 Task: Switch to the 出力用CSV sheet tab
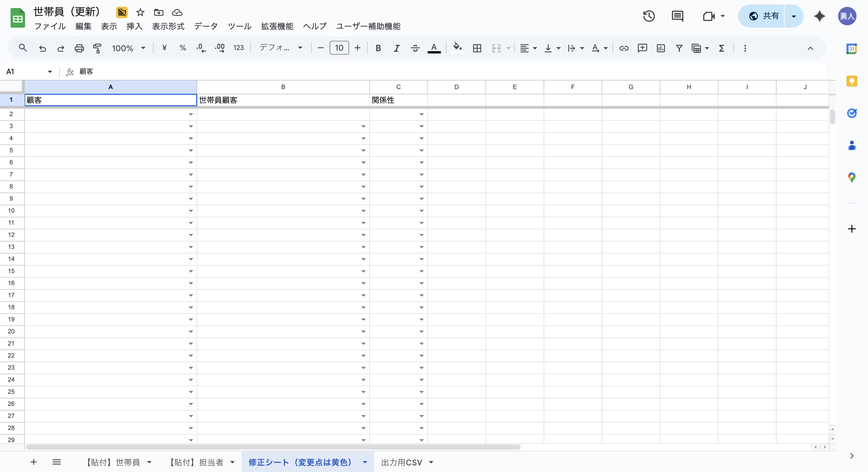[401, 462]
